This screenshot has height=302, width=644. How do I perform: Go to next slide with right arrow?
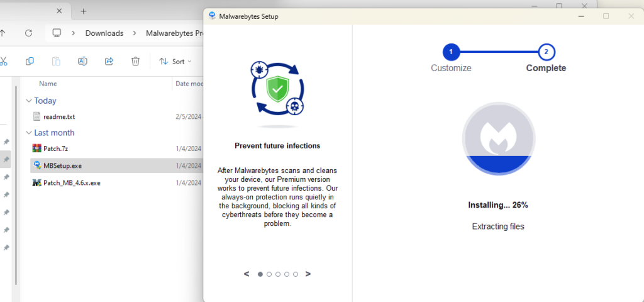(x=308, y=274)
